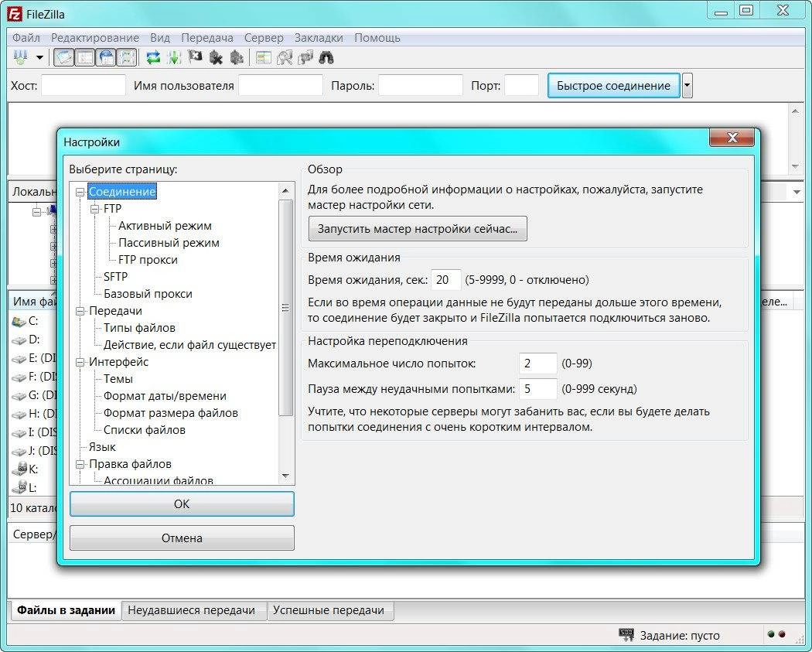The image size is (812, 652).
Task: Click the OK button in settings
Action: (x=182, y=504)
